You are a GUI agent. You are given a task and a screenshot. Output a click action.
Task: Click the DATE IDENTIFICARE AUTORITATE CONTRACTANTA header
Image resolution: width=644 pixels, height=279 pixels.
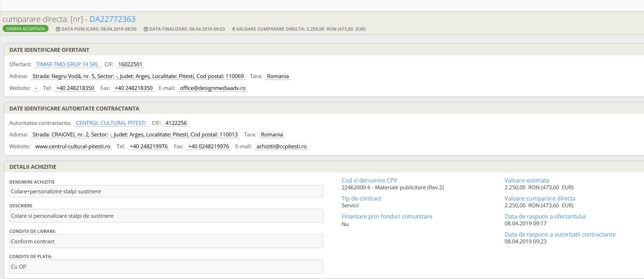click(x=74, y=109)
